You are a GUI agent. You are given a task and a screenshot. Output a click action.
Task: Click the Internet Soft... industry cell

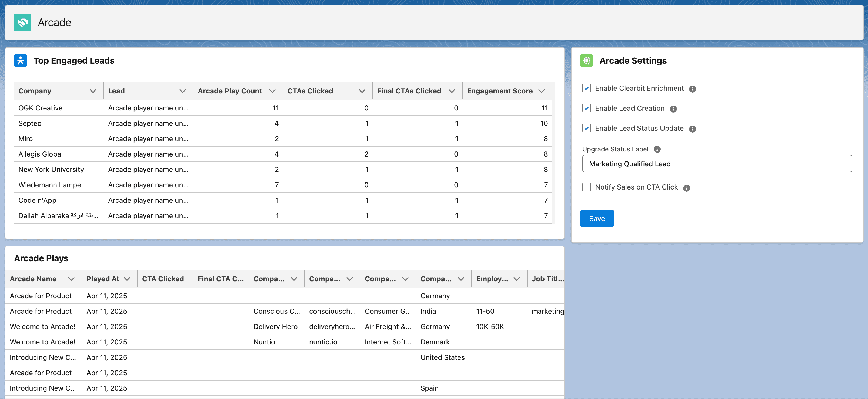tap(388, 342)
